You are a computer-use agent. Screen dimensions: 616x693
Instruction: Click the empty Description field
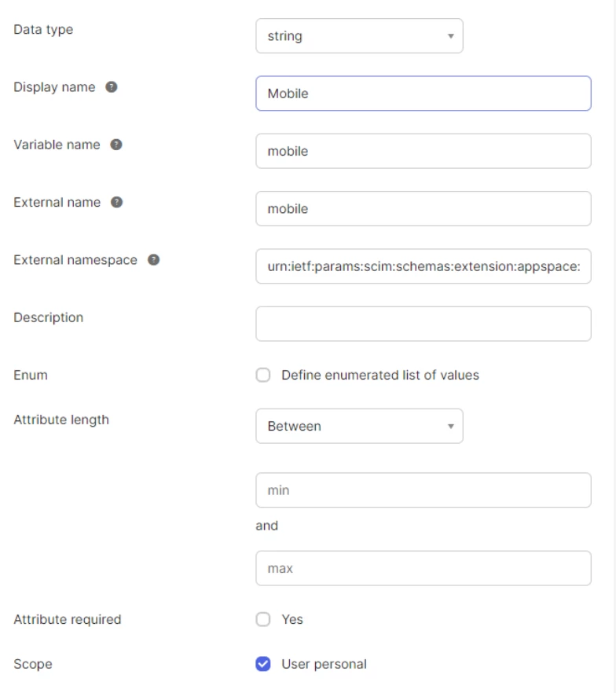[423, 324]
